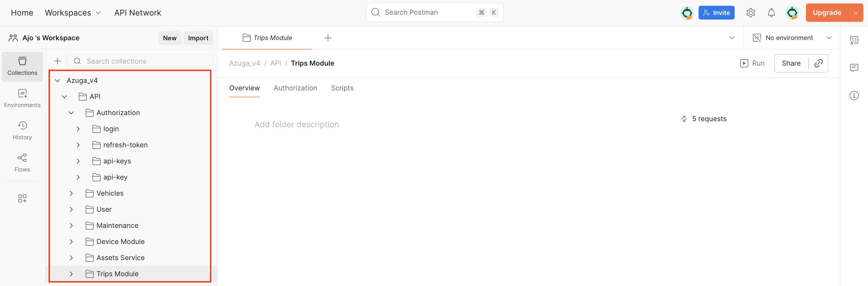
Task: Copy link using the chain icon beside Share
Action: point(819,63)
